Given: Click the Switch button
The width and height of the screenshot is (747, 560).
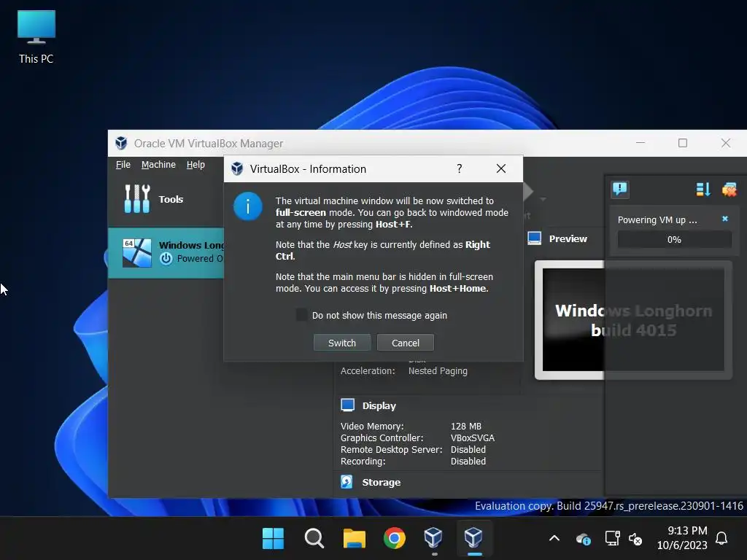Looking at the screenshot, I should [x=342, y=343].
